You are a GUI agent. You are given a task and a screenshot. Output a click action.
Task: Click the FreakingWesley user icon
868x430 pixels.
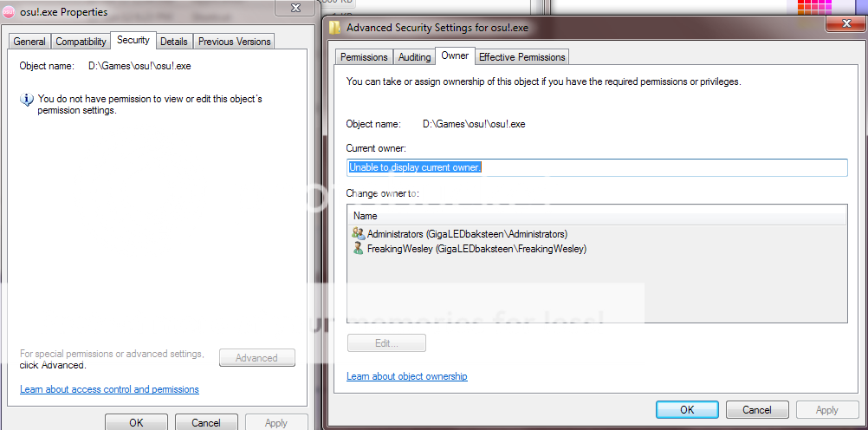(x=358, y=248)
